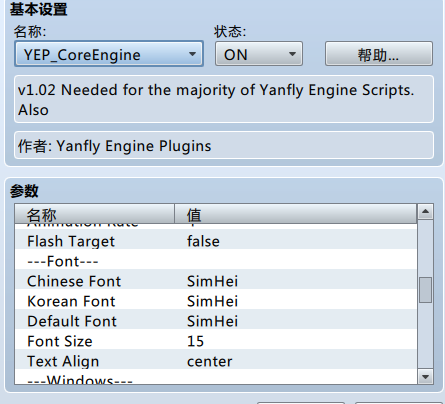Click the 帮助... help button

[379, 54]
